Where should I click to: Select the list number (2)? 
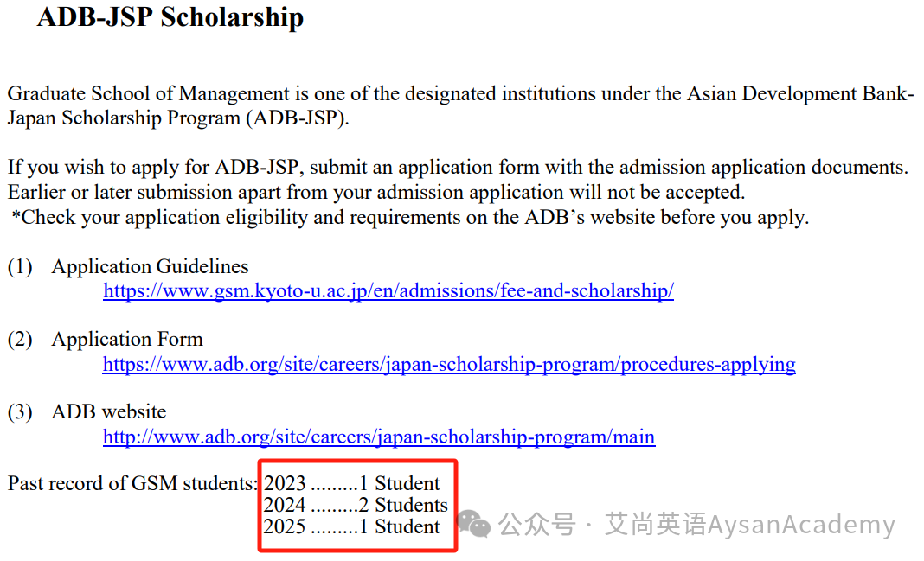pos(20,340)
